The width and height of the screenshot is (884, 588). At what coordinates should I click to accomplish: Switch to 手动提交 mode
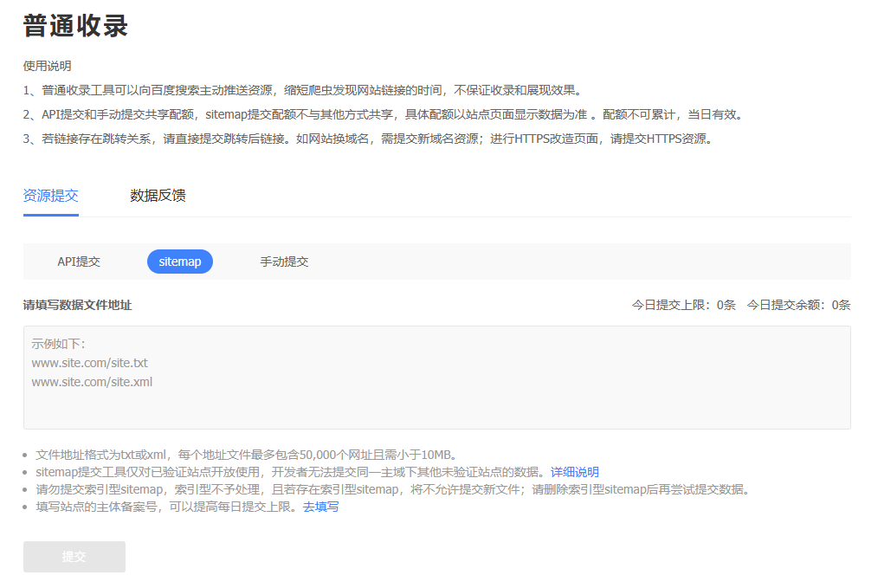(x=284, y=262)
